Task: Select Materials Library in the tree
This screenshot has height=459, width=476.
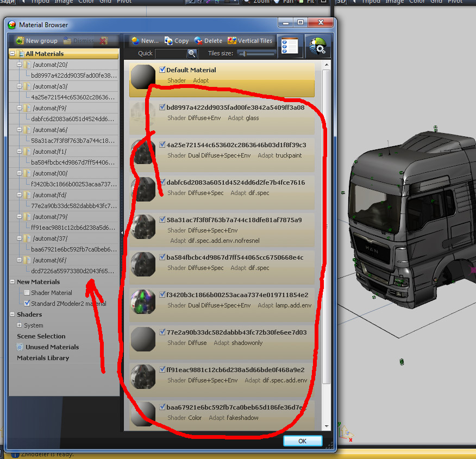Action: pyautogui.click(x=43, y=358)
